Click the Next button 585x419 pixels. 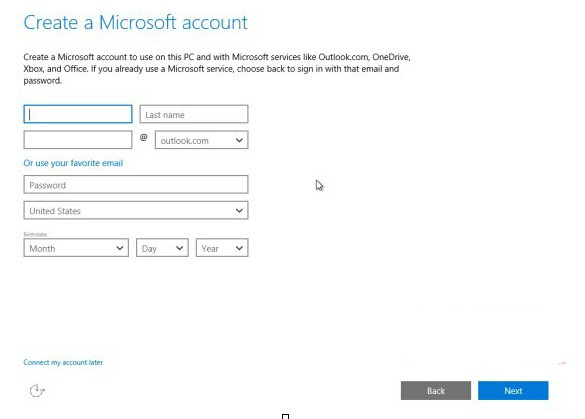513,391
